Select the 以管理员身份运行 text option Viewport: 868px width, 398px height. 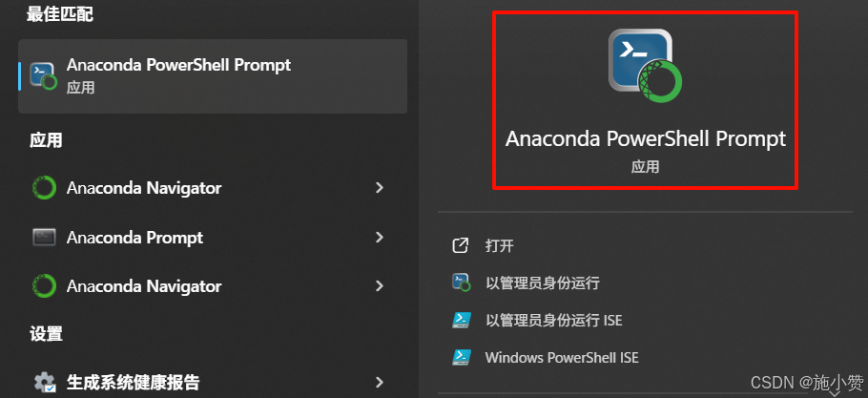tap(543, 283)
